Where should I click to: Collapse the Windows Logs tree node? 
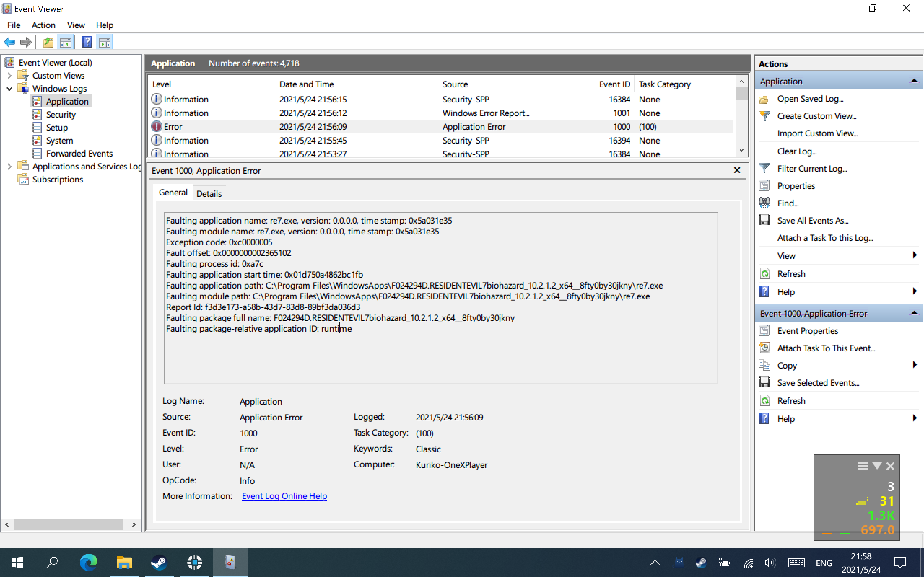point(9,89)
